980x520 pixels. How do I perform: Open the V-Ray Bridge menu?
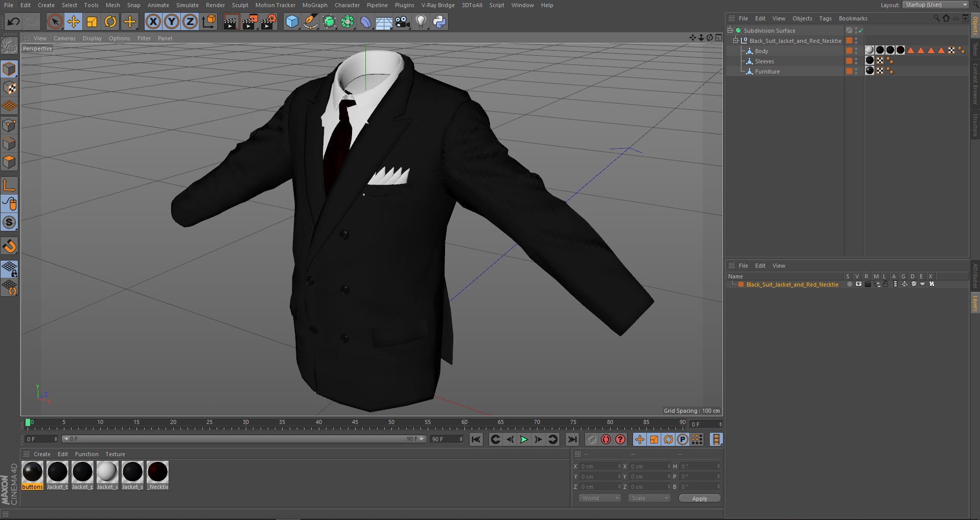438,5
